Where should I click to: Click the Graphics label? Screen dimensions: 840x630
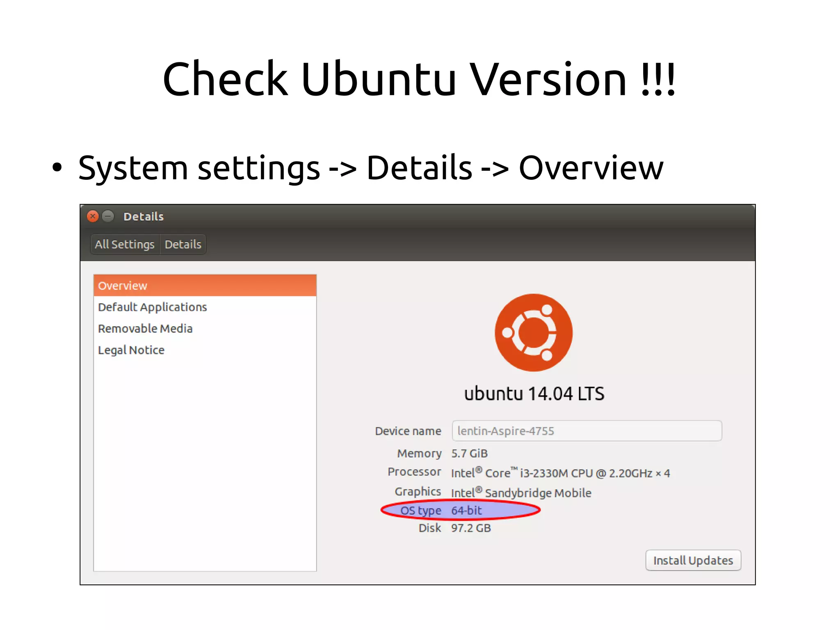pos(418,492)
